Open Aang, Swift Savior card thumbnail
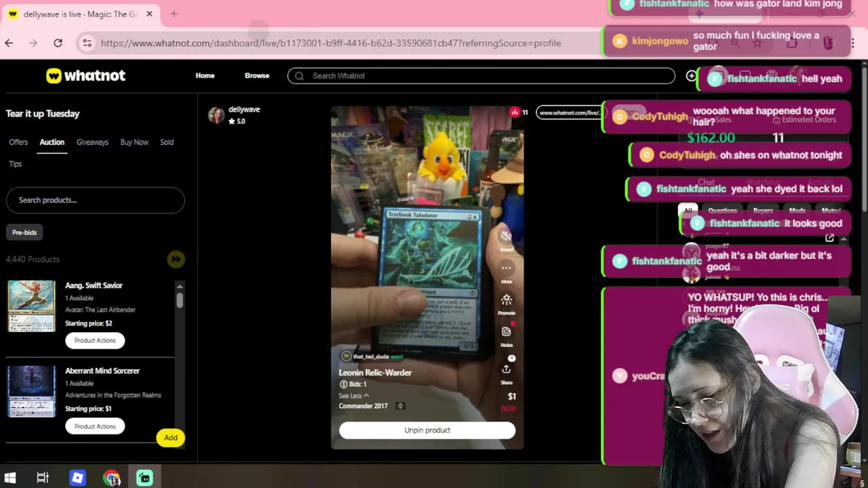Screen dimensions: 868x488 tap(31, 306)
